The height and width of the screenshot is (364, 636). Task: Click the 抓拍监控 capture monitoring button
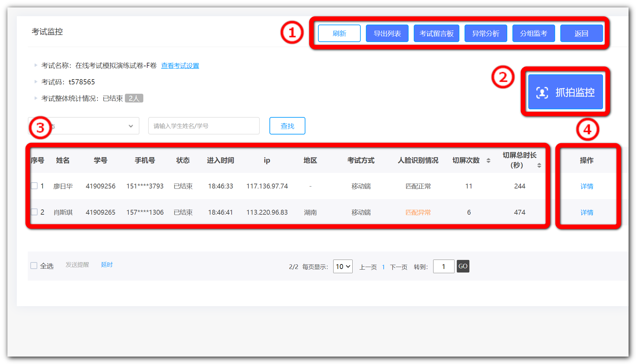[x=565, y=92]
